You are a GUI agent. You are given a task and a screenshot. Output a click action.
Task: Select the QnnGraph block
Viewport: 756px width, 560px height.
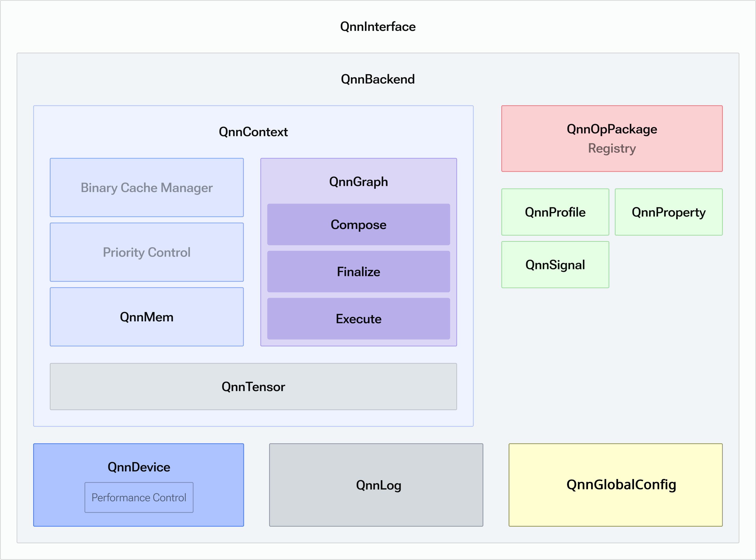pos(358,182)
